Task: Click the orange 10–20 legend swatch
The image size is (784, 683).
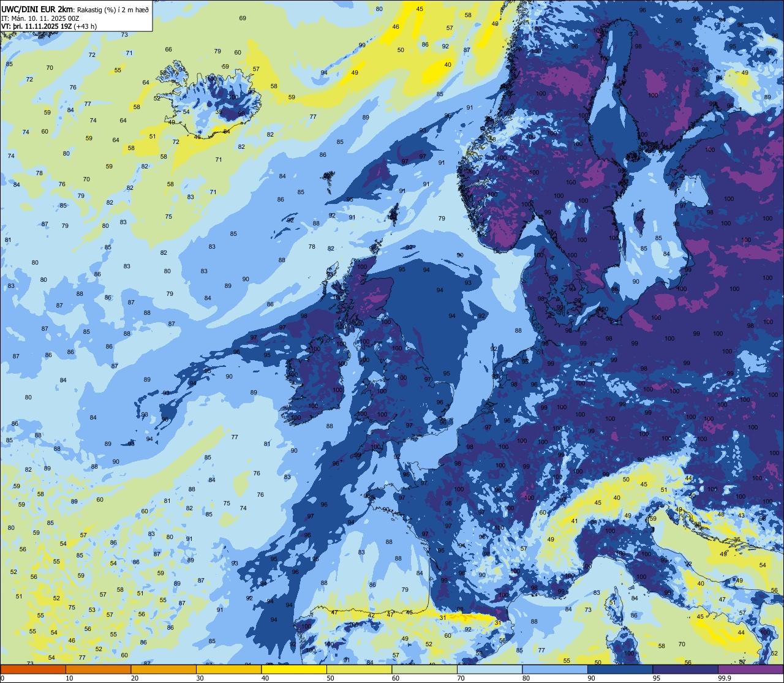Action: 98,670
